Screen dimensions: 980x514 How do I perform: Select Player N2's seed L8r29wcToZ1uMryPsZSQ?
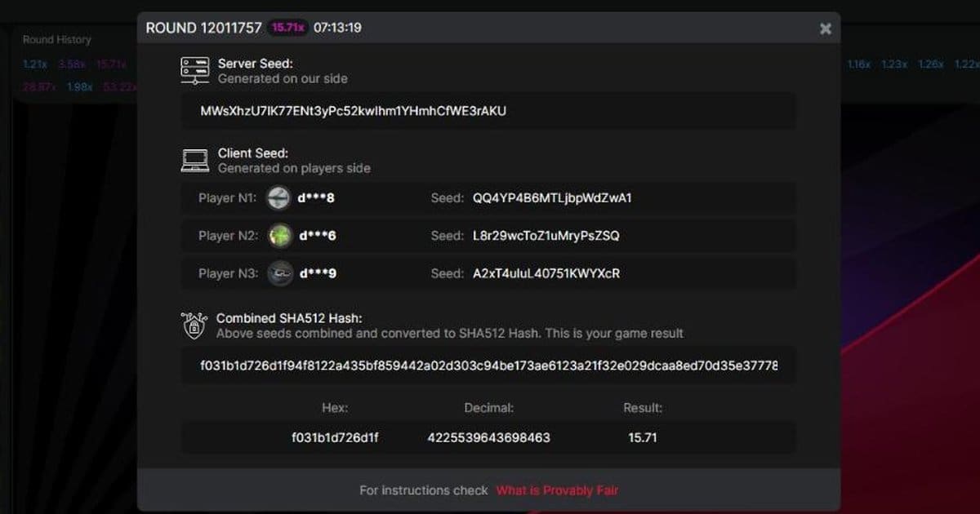[x=546, y=236]
